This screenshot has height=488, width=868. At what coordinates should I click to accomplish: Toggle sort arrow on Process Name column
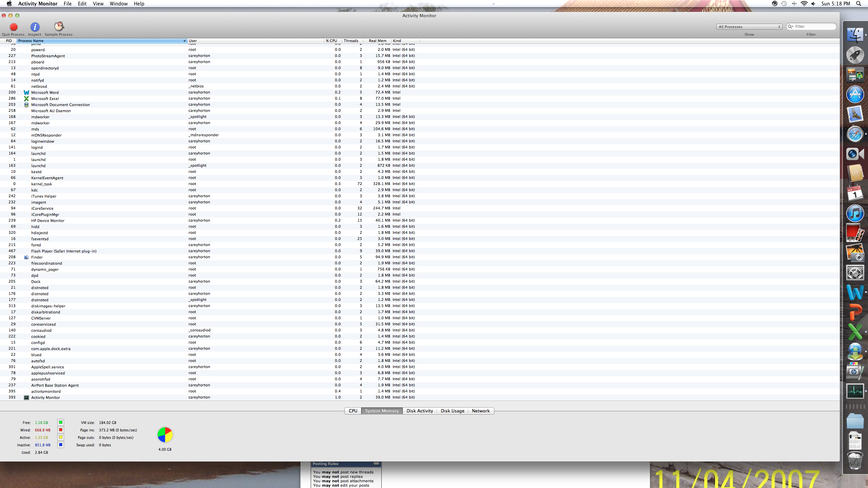[x=184, y=41]
